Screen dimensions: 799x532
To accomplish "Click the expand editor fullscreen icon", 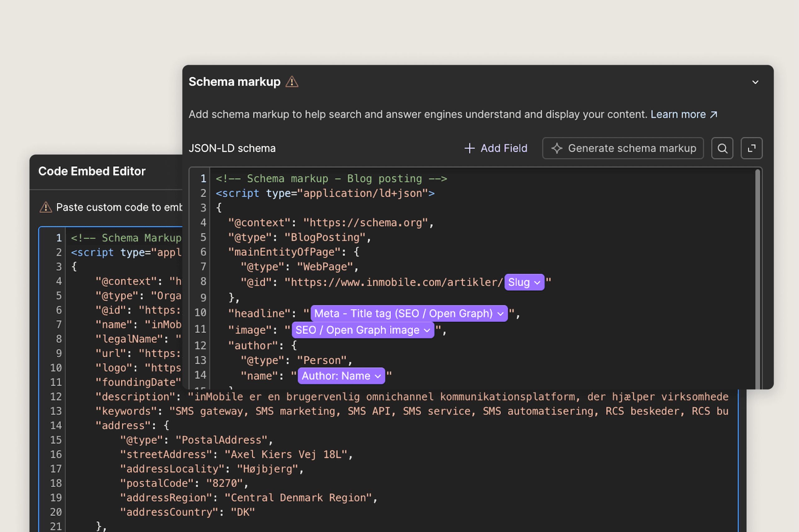I will pyautogui.click(x=751, y=148).
